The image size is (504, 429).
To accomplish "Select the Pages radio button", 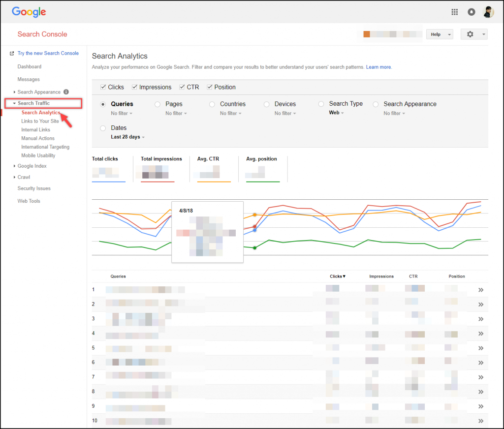I will 157,104.
